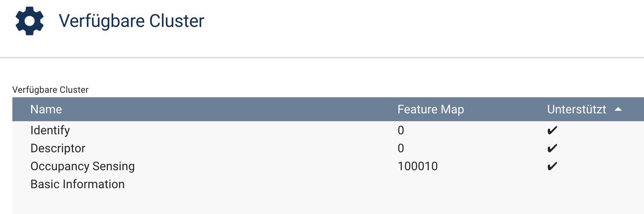Click Identify's Feature Map value 0

coord(401,130)
